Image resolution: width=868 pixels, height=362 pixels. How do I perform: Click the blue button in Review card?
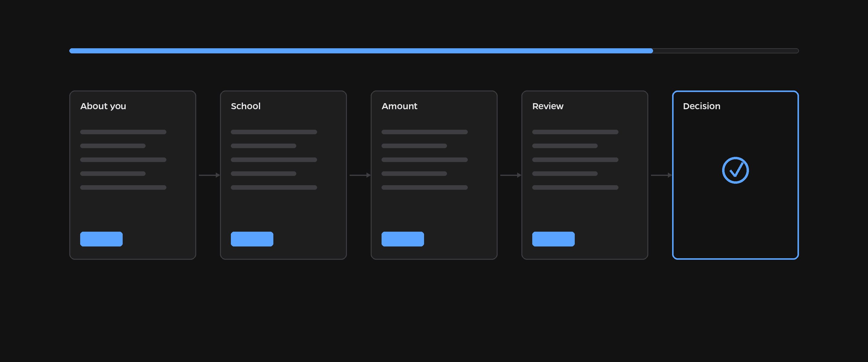553,239
